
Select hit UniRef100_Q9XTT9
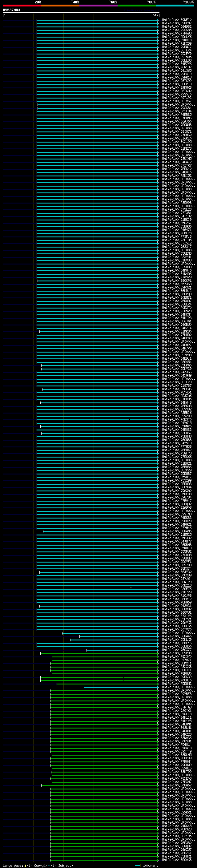coord(176,751)
